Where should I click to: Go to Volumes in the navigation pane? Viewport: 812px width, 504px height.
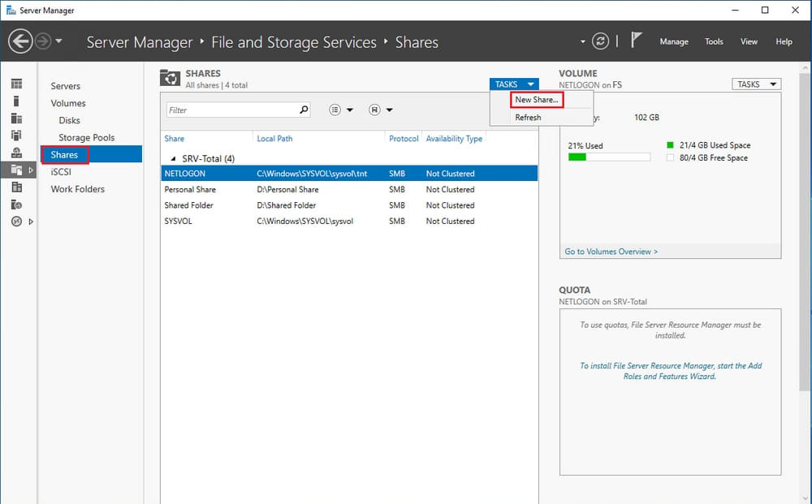tap(68, 103)
